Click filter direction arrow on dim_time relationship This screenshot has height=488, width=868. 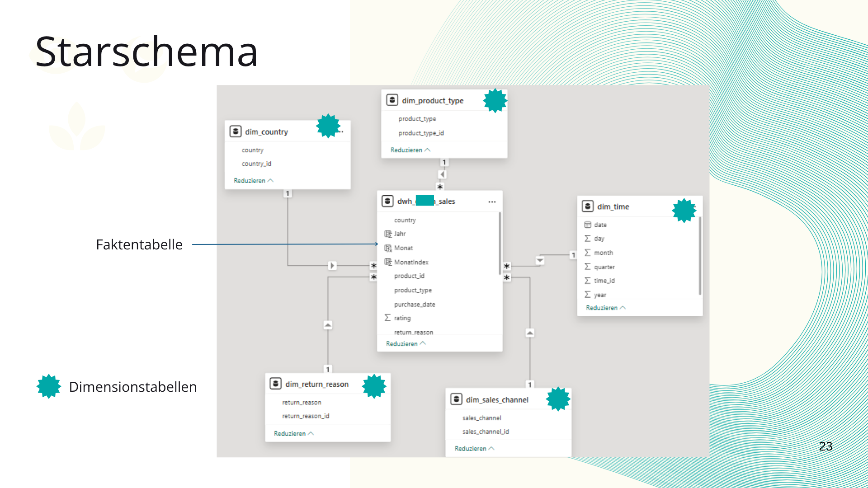tap(540, 261)
